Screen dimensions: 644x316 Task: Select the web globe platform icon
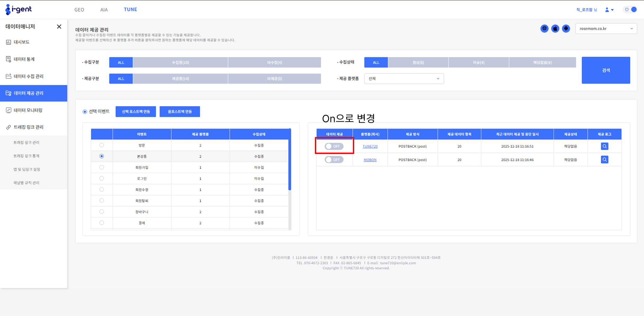[544, 29]
